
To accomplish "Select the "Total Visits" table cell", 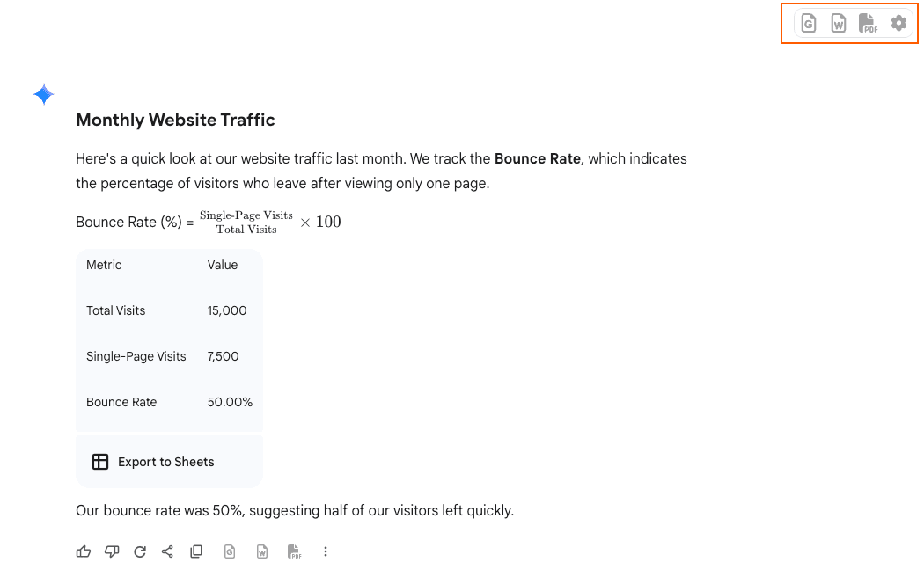I will pos(116,310).
